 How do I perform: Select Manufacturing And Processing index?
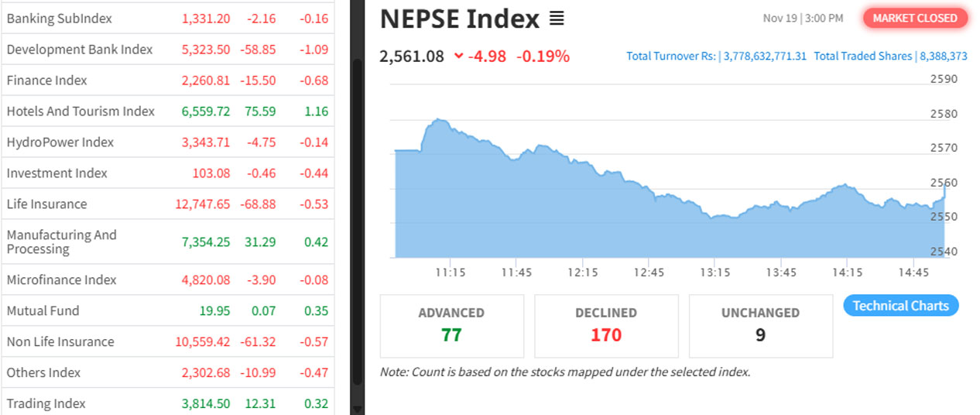(62, 242)
